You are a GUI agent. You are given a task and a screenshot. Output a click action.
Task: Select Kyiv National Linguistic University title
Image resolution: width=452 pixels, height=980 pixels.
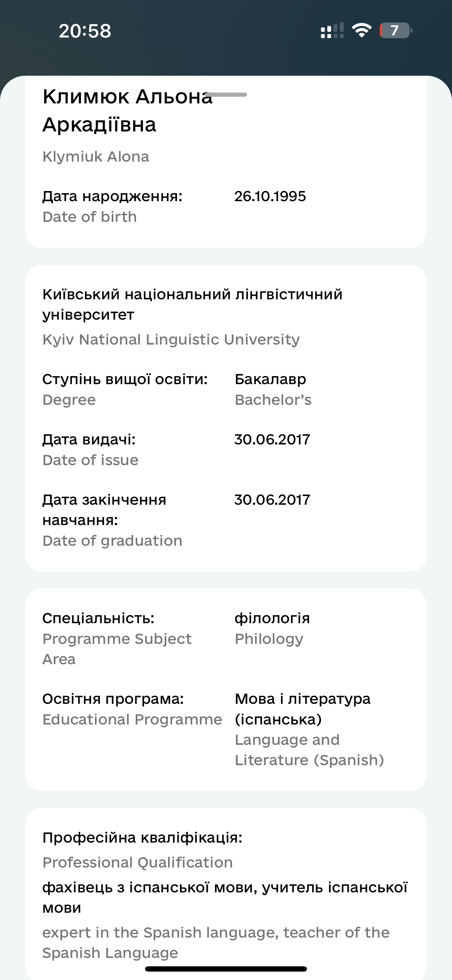click(192, 304)
